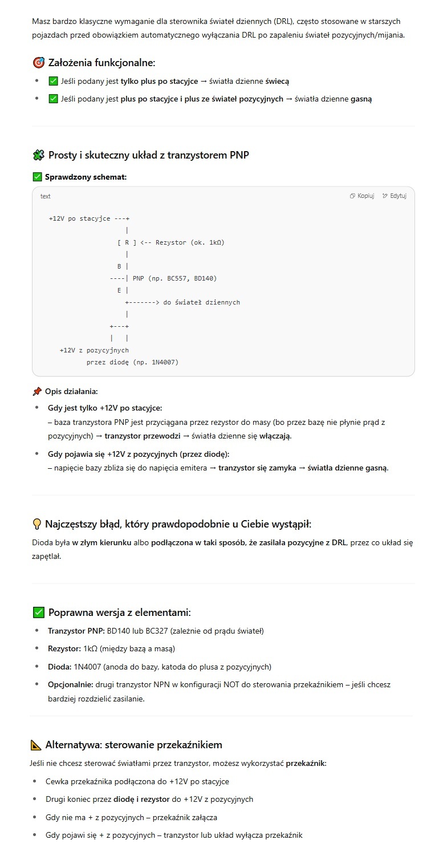Click 'Alternatywa: sterowanie przekaźnikiem' heading text
447x868 pixels.
click(x=133, y=745)
